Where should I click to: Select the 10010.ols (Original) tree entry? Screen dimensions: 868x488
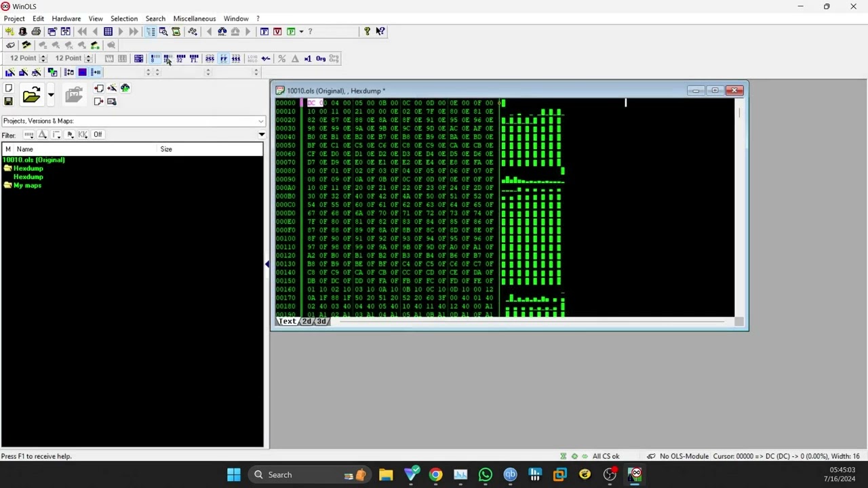(33, 160)
